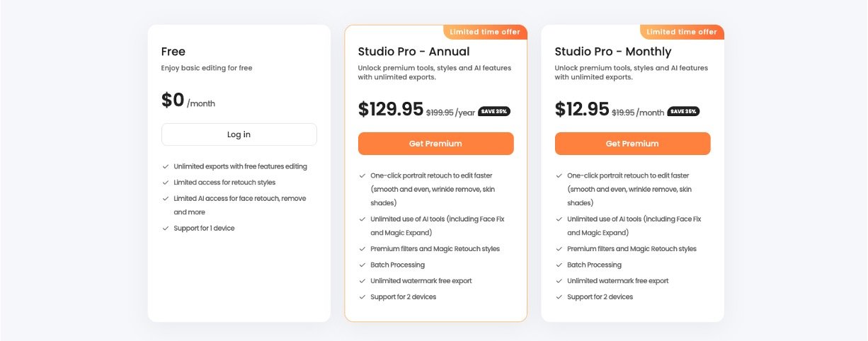Click checkmark next to Limited access for retouch styles
The image size is (868, 341).
point(165,183)
